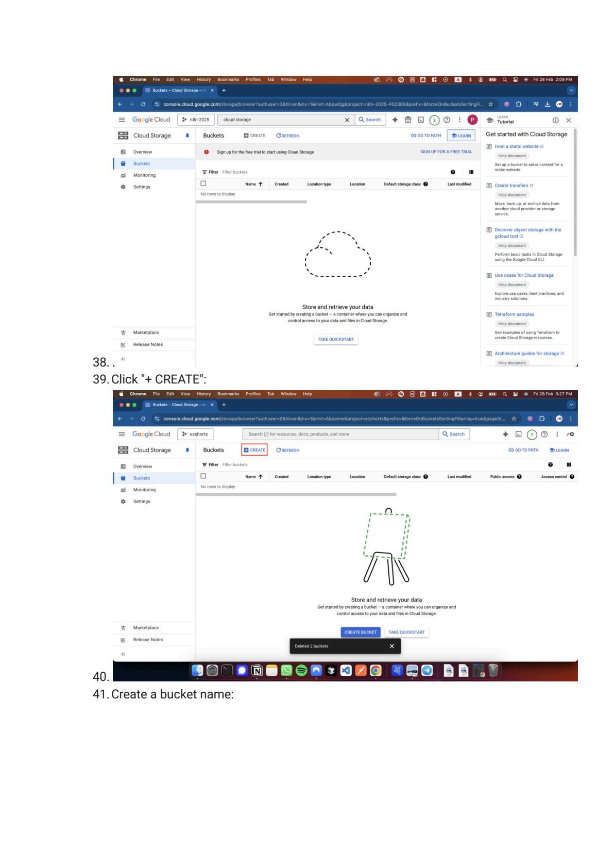
Task: Open the 'Create transfers' help link
Action: pos(514,186)
